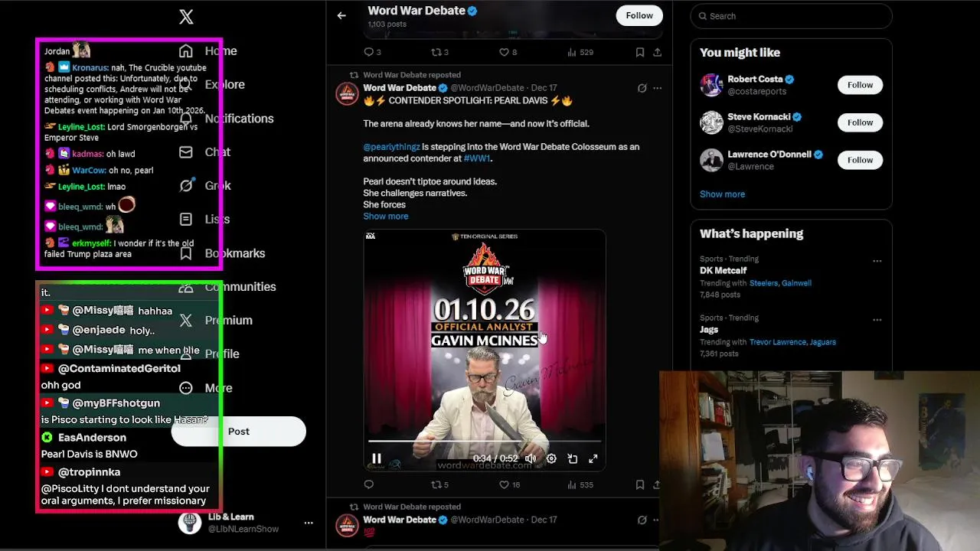Open Steelers trending link

tap(763, 283)
